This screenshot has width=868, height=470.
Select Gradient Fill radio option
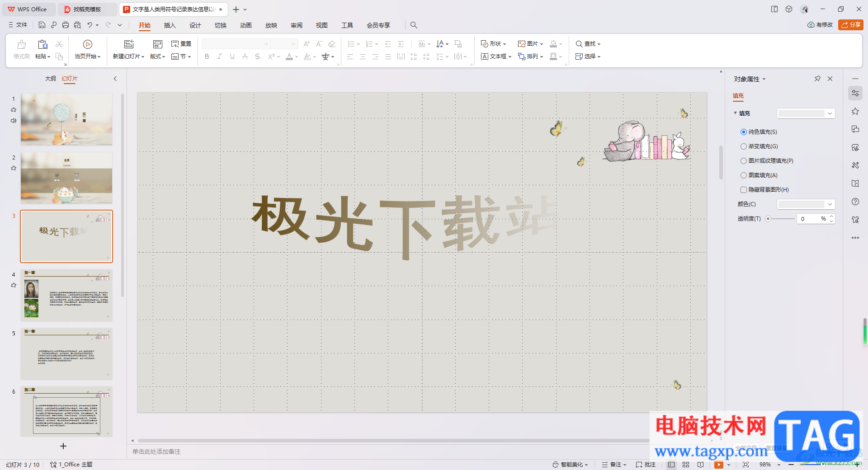click(x=744, y=146)
